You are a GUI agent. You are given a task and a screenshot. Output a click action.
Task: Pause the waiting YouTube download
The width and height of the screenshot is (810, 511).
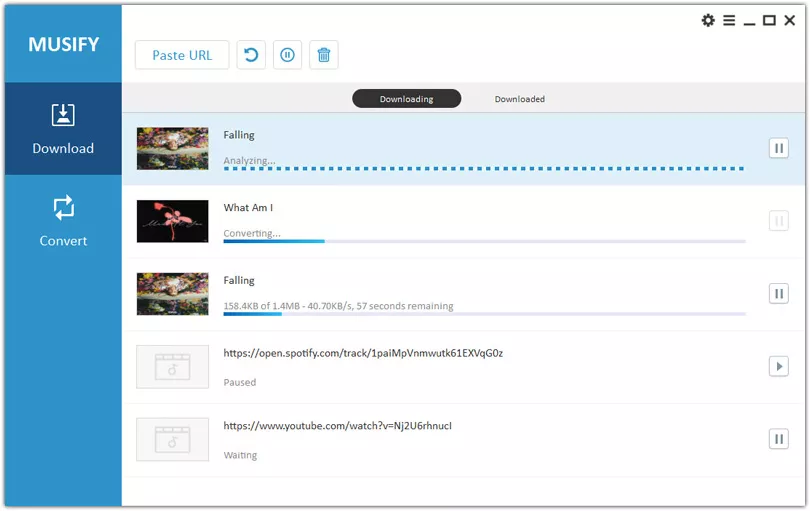click(778, 438)
